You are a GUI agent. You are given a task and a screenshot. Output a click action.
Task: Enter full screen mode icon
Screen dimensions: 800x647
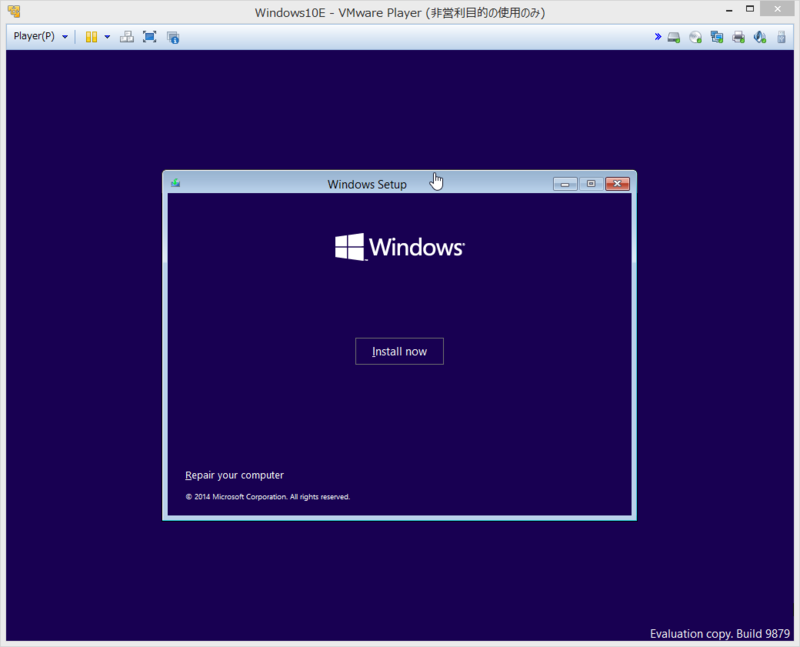coord(149,37)
